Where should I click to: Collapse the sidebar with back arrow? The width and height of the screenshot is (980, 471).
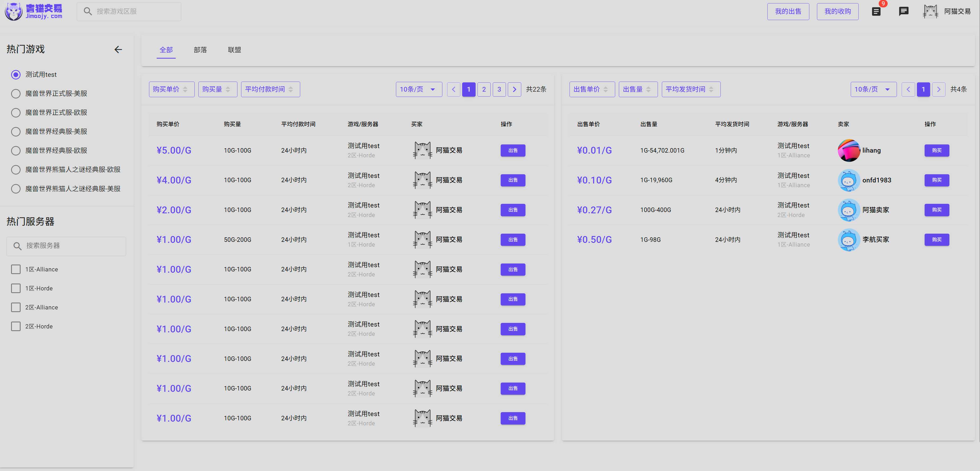point(118,49)
